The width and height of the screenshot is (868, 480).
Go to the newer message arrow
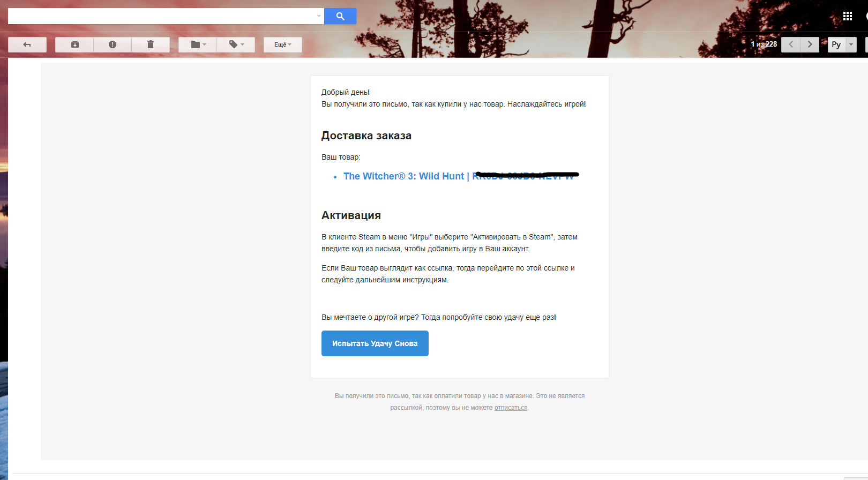click(791, 44)
